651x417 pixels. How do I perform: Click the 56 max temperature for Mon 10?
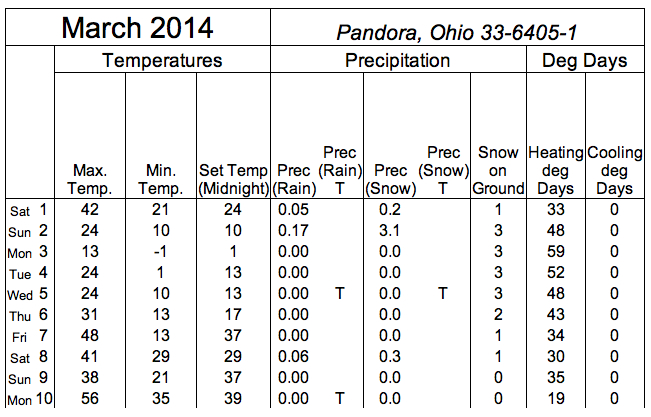pyautogui.click(x=90, y=399)
